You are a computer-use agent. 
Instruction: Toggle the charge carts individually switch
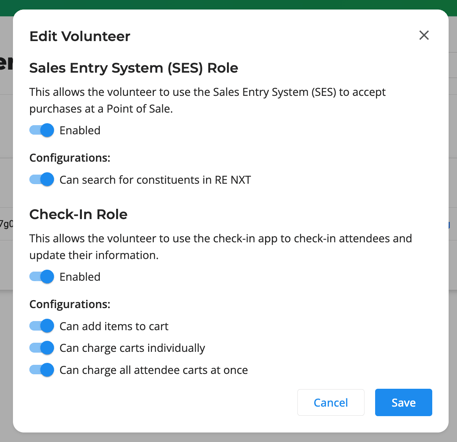tap(42, 348)
